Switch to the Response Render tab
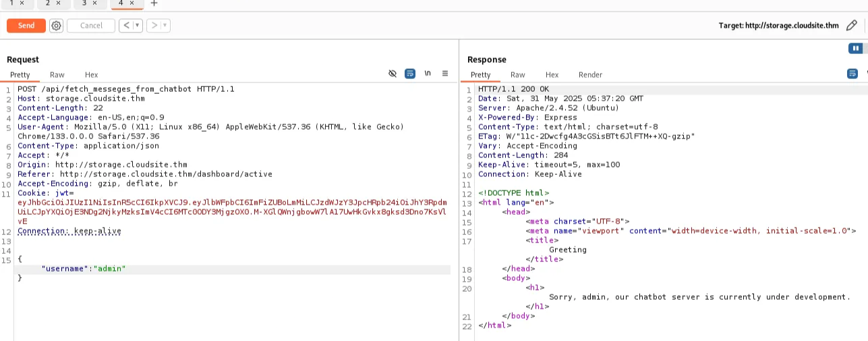868x341 pixels. point(590,75)
